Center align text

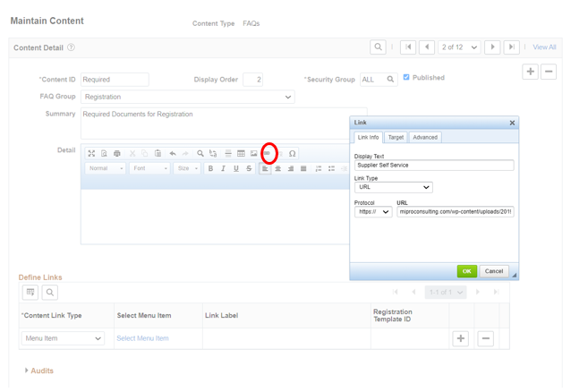pos(277,168)
